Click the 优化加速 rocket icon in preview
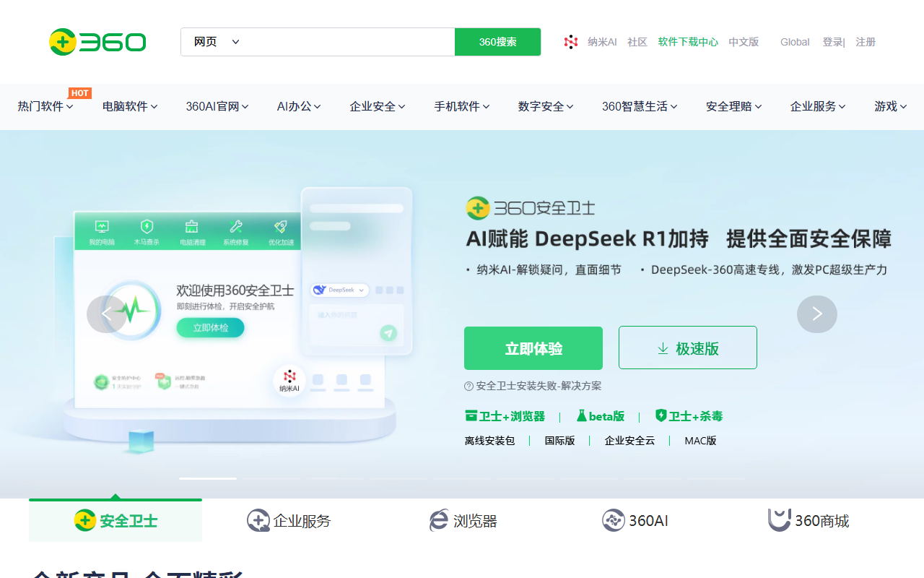Image resolution: width=924 pixels, height=578 pixels. [x=281, y=226]
